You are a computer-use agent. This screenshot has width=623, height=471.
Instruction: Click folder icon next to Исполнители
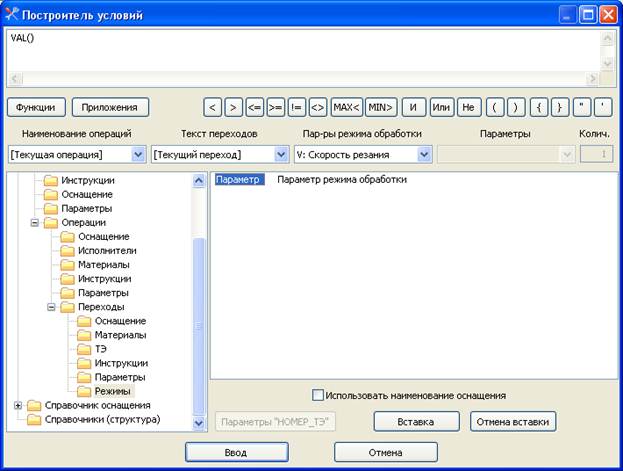coord(67,251)
